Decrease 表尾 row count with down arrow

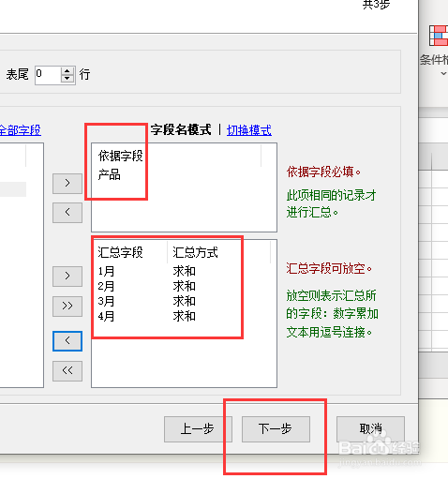point(67,79)
